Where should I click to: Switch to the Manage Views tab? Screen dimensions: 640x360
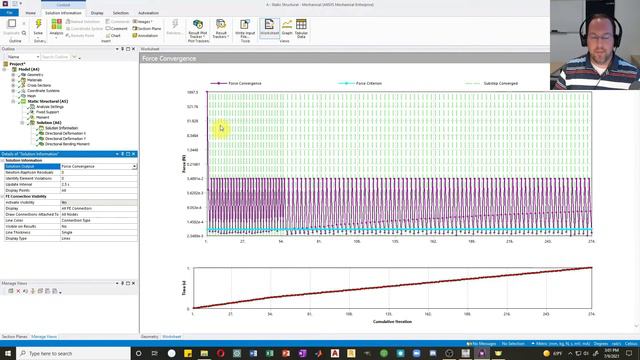tap(44, 337)
